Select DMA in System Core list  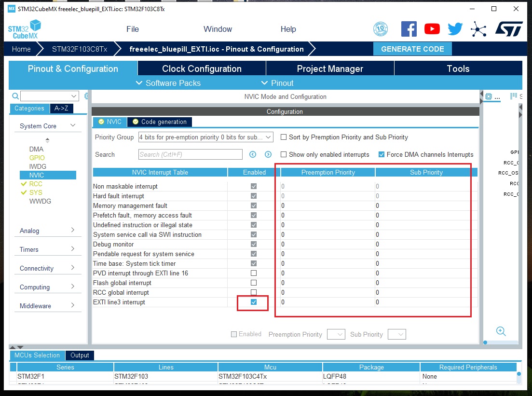(36, 150)
